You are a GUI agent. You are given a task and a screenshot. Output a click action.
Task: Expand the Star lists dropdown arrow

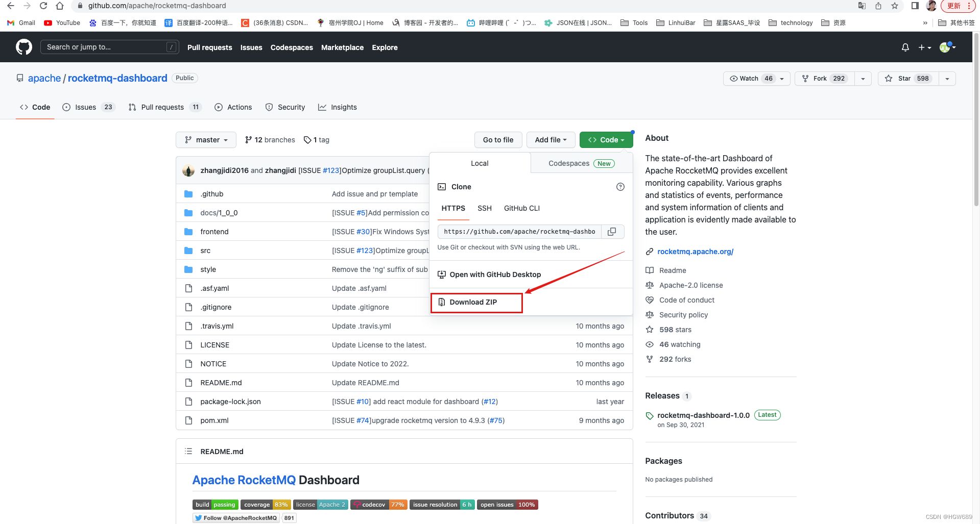tap(947, 79)
